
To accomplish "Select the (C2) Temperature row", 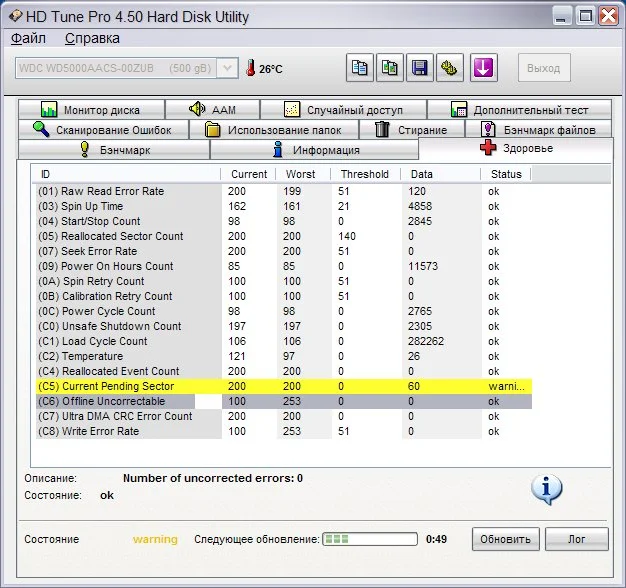I will tap(284, 356).
